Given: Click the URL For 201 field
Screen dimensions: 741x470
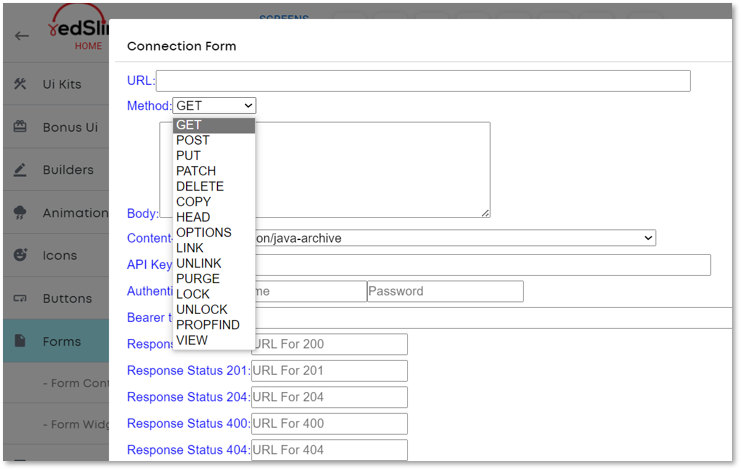Looking at the screenshot, I should point(329,370).
